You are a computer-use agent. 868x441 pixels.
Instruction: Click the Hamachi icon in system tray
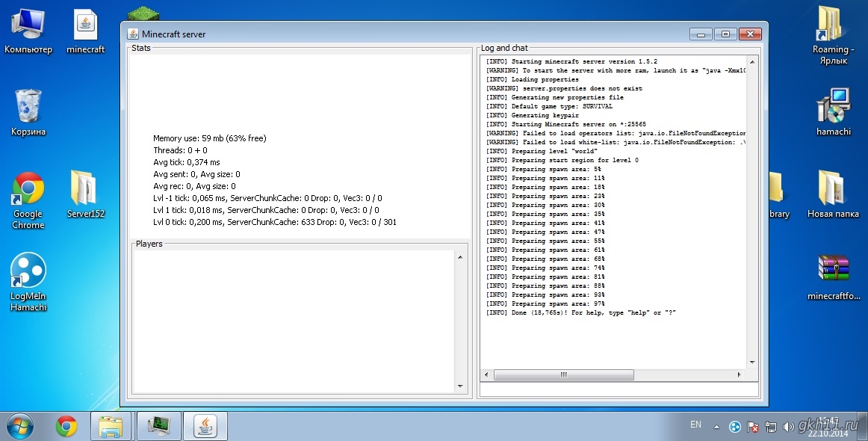[x=734, y=427]
